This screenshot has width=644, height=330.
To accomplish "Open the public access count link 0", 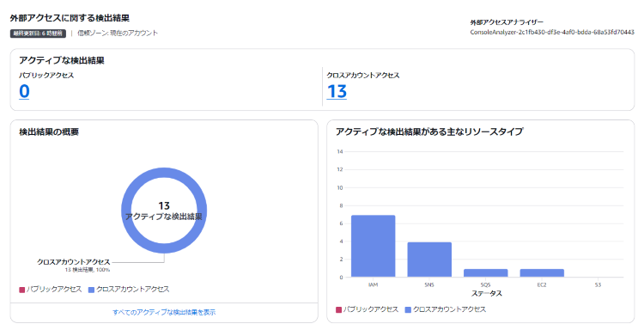I will pyautogui.click(x=24, y=91).
